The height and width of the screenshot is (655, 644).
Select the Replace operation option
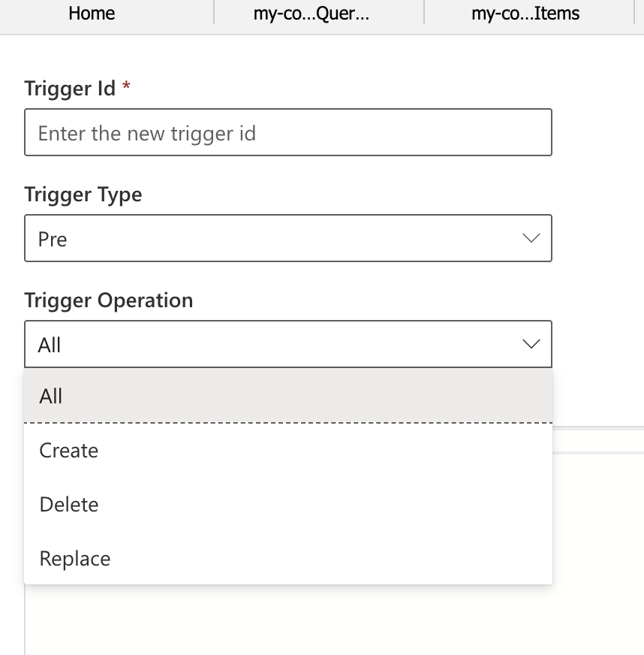tap(288, 558)
